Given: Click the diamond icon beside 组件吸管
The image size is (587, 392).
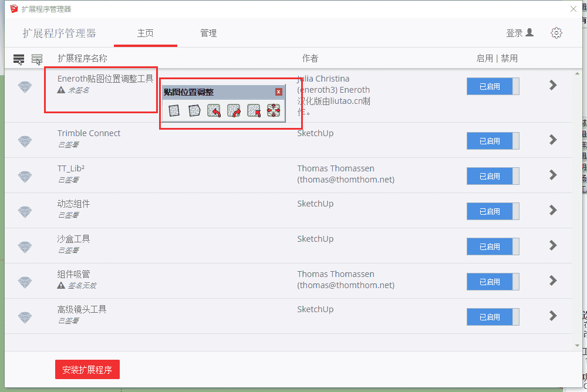Looking at the screenshot, I should click(x=25, y=282).
